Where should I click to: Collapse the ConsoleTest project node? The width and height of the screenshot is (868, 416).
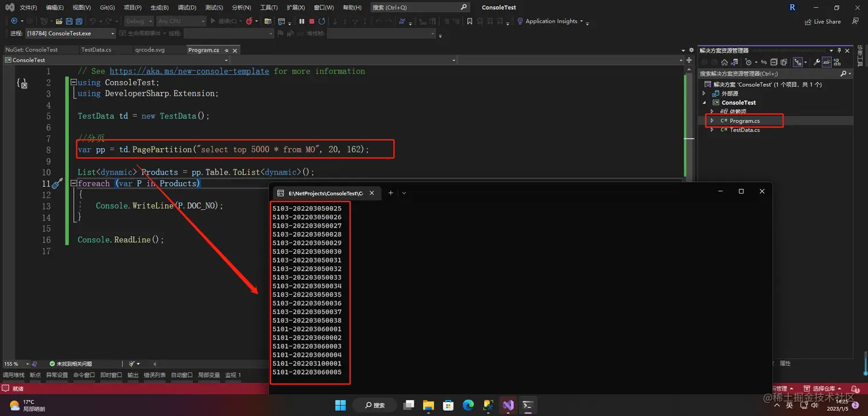(x=705, y=103)
